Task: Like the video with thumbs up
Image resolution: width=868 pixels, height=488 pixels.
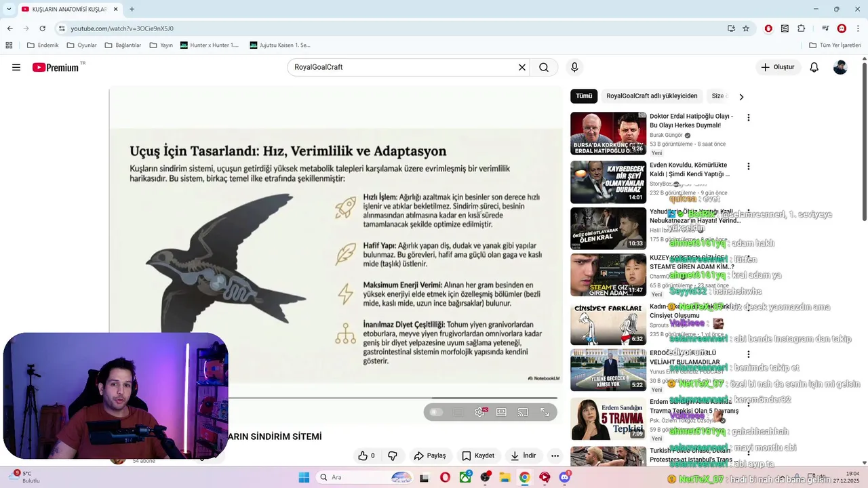Action: pos(366,455)
